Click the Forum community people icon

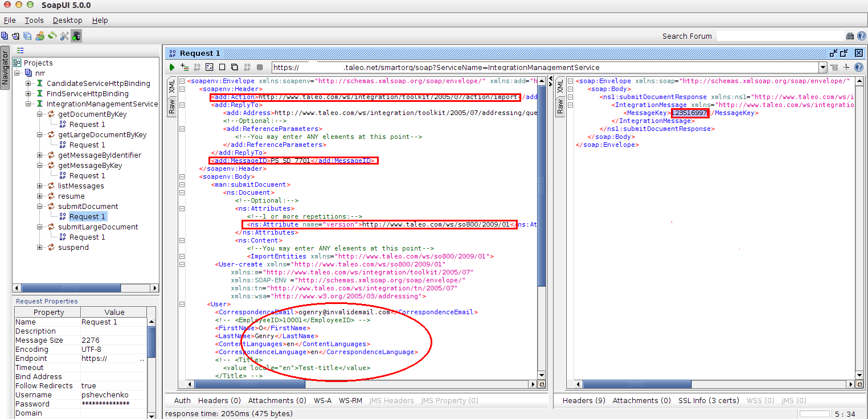[40, 36]
